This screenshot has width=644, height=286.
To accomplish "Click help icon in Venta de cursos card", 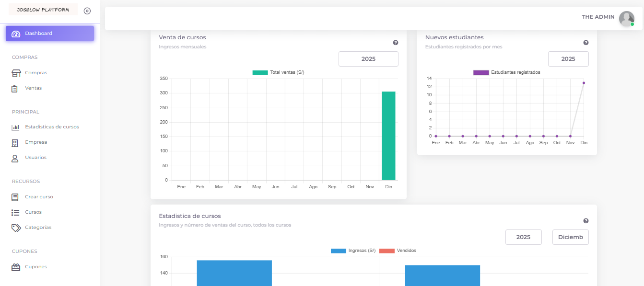I will [x=396, y=43].
